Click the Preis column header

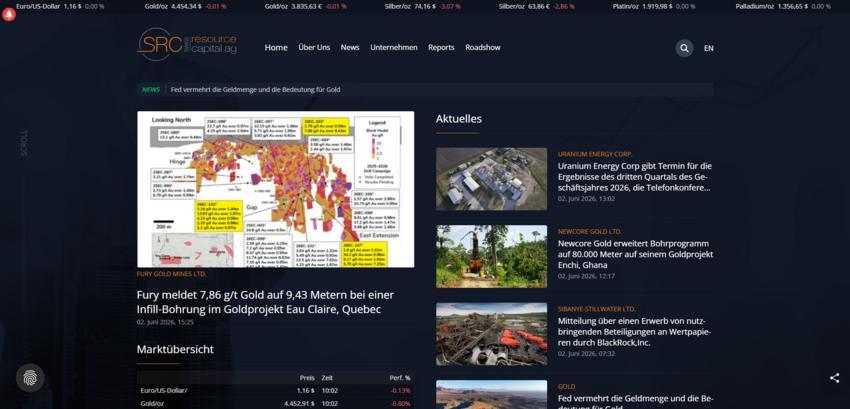307,378
